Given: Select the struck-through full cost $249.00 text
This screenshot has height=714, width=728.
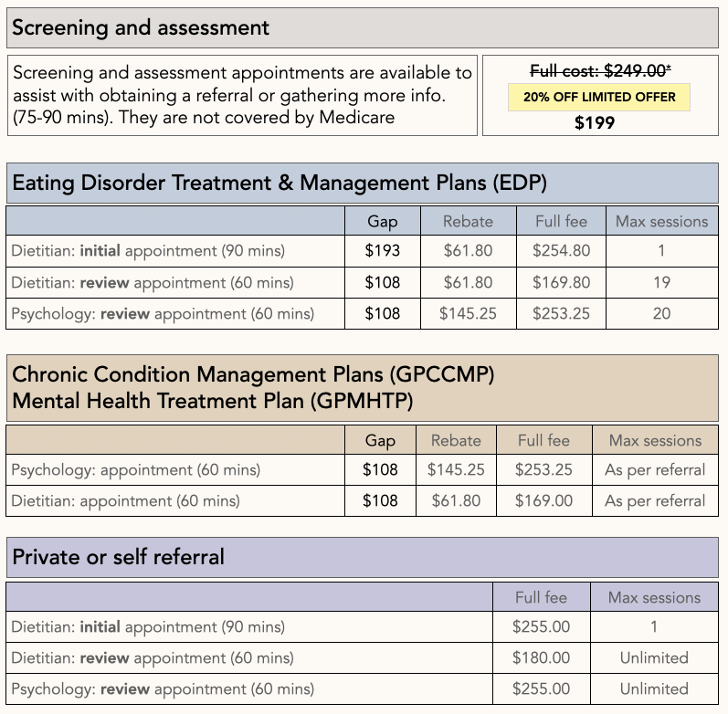Looking at the screenshot, I should pos(599,72).
